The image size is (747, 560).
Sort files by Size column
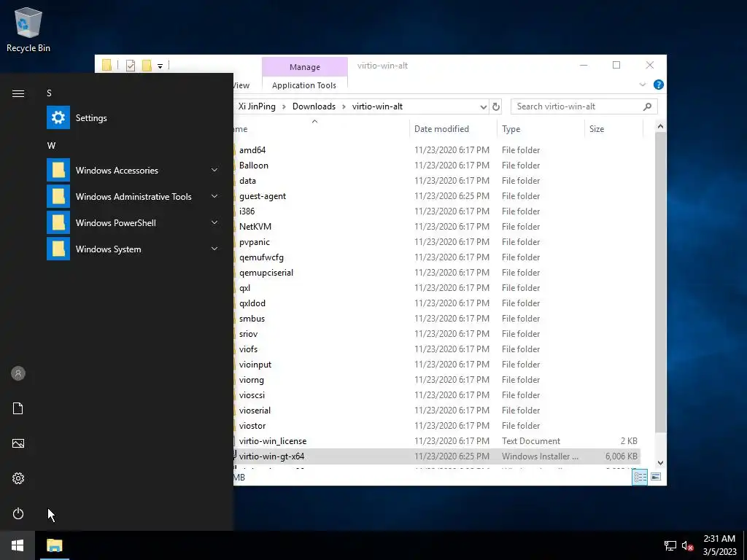click(614, 129)
